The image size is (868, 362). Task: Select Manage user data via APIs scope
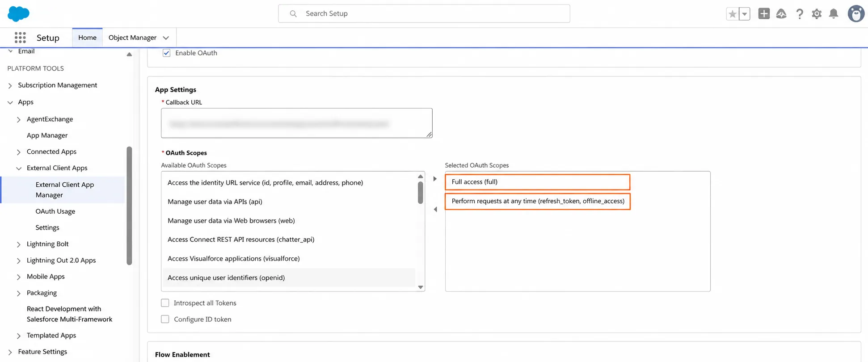289,202
